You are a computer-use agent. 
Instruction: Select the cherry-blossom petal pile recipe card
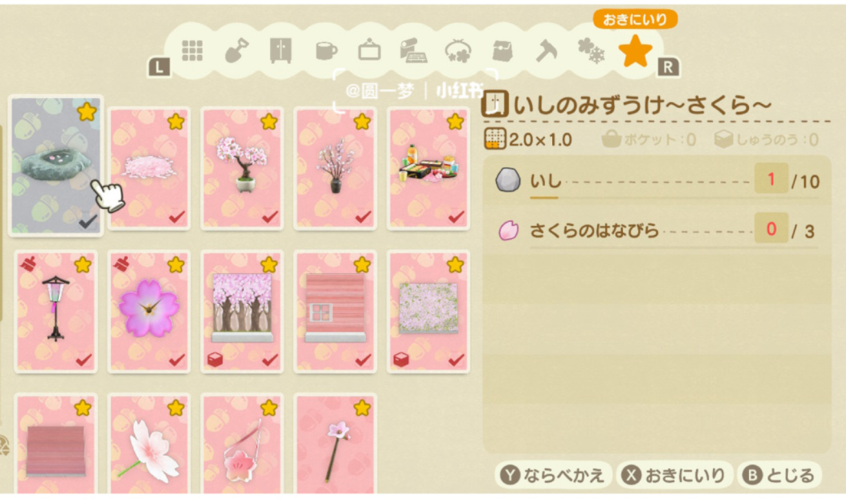[149, 168]
